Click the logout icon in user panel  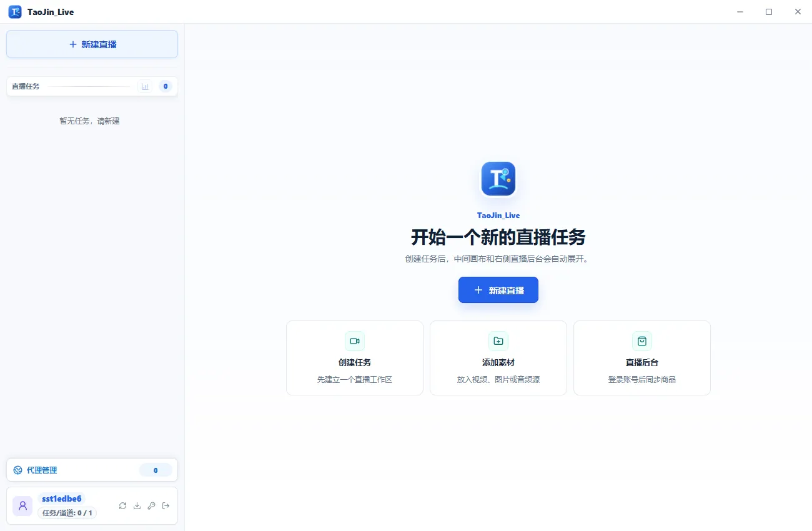pos(166,505)
